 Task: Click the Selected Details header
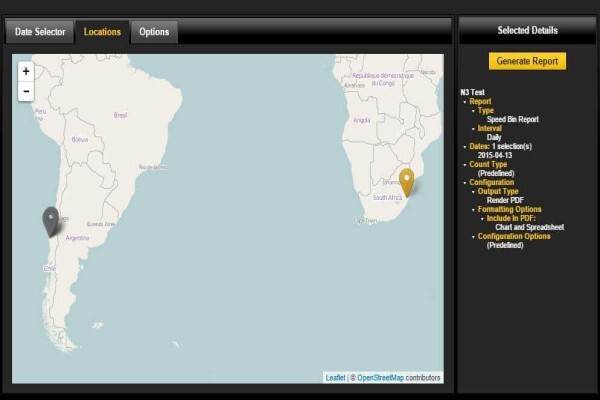pos(527,30)
